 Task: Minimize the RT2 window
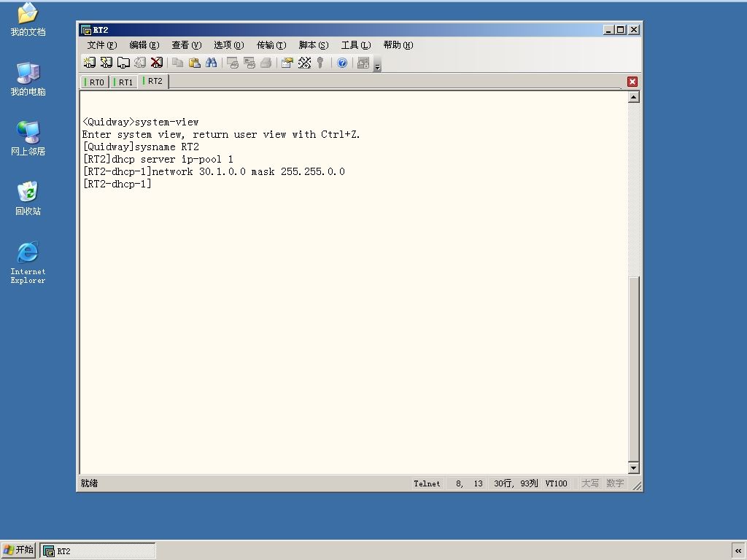pos(608,29)
